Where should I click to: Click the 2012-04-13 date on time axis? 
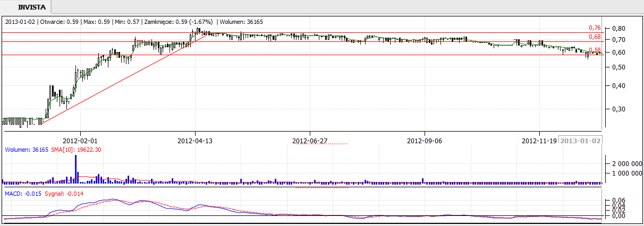pos(195,141)
